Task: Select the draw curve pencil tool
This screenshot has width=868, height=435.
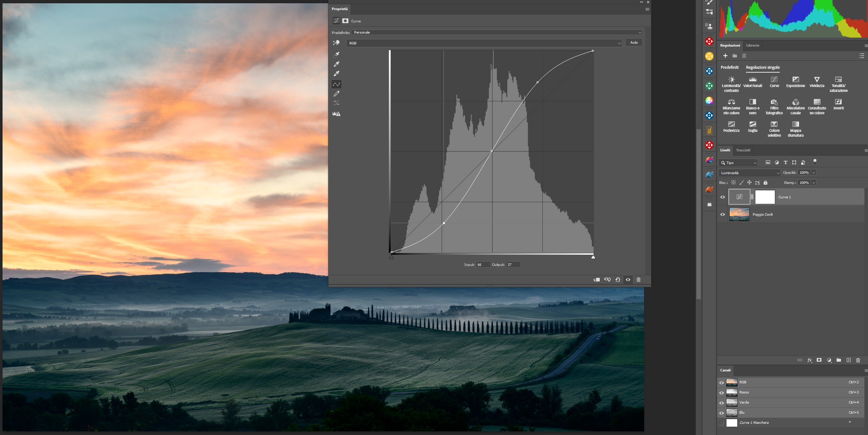Action: (336, 94)
